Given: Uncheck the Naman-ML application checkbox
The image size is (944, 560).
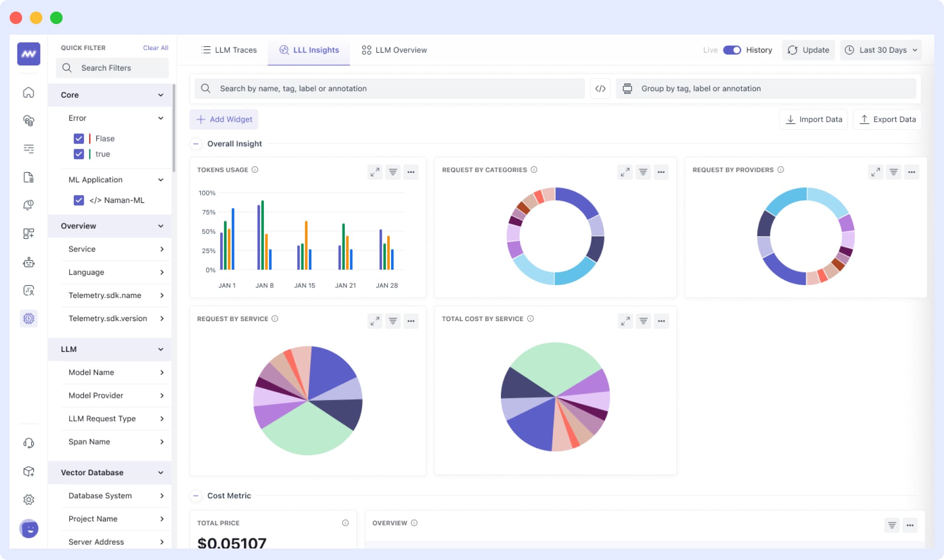Looking at the screenshot, I should 79,200.
